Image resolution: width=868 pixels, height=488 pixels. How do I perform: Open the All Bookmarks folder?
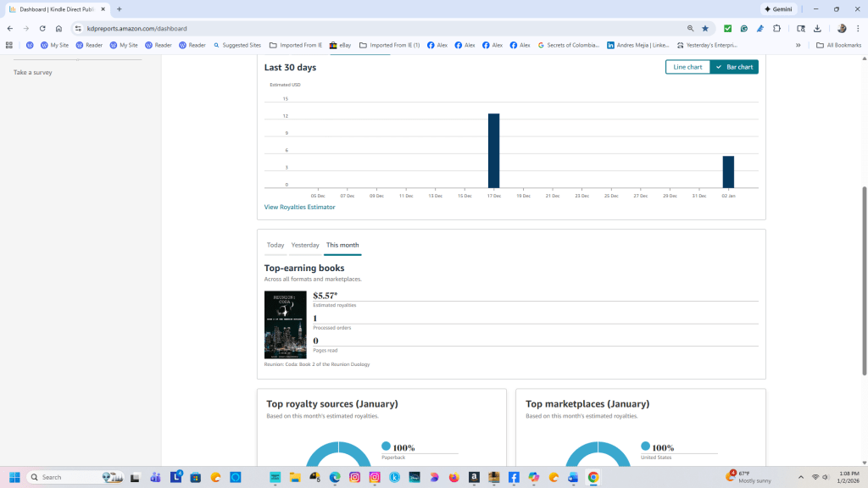[x=838, y=45]
